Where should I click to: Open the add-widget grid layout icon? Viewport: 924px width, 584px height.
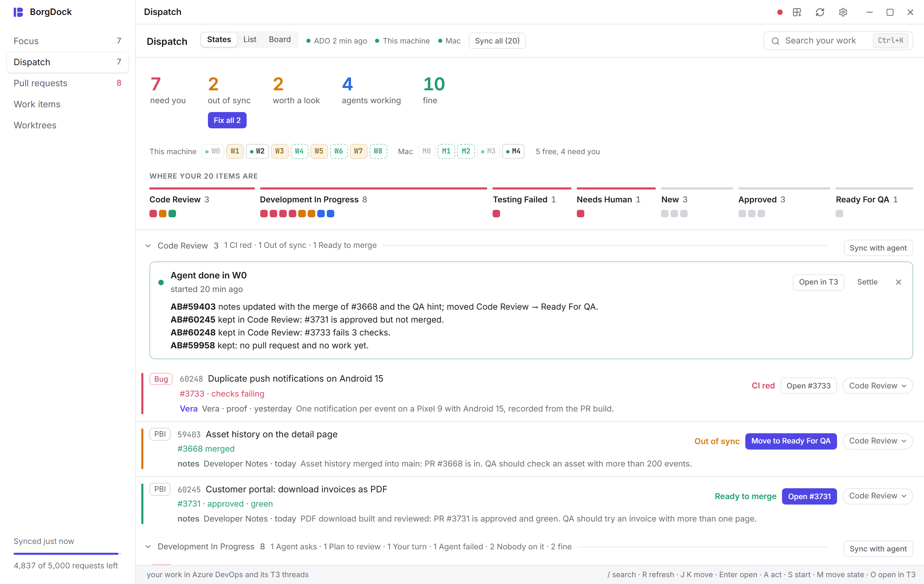coord(797,12)
